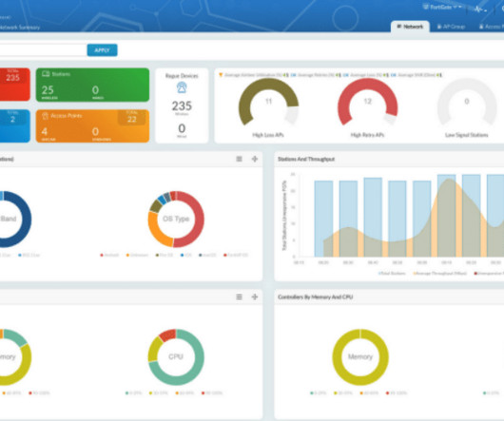Open the FortiGate dropdown in header

tap(442, 7)
